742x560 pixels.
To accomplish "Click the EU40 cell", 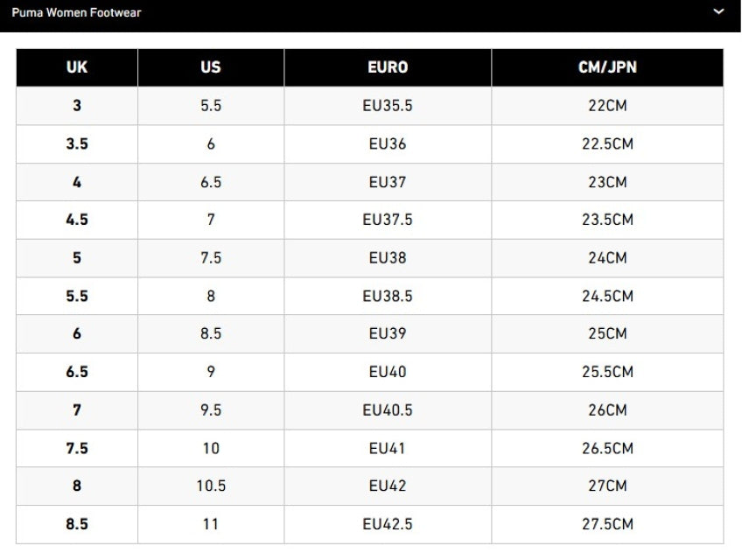I will [388, 373].
